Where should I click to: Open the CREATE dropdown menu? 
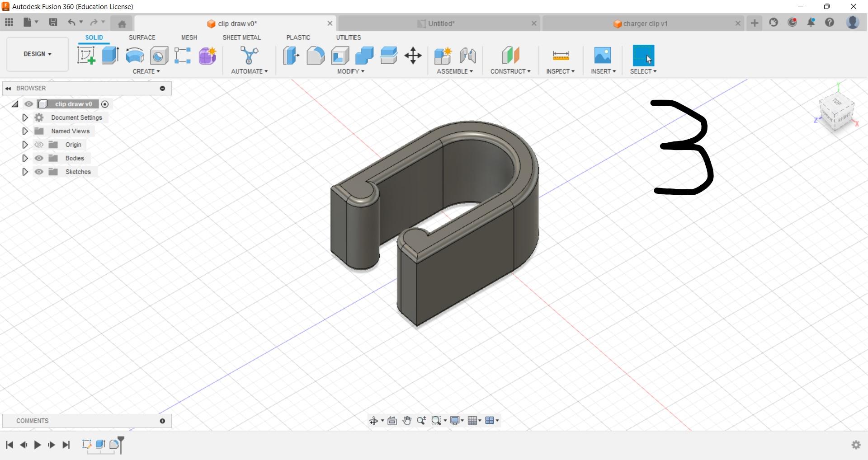click(146, 71)
